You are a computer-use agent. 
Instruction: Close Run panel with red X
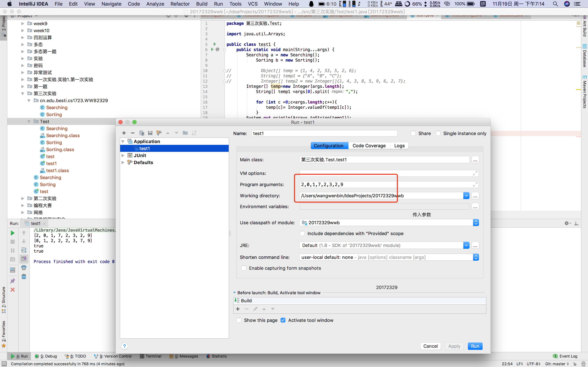[x=13, y=290]
